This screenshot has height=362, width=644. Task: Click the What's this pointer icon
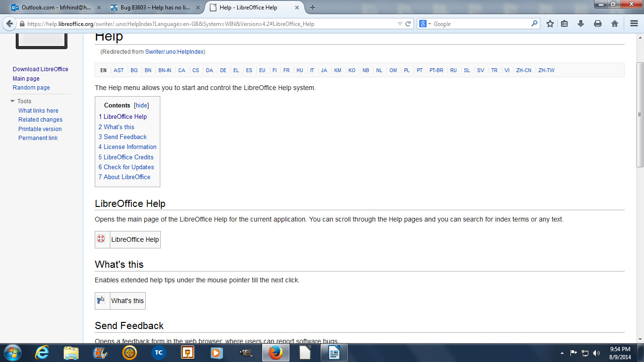pyautogui.click(x=101, y=300)
